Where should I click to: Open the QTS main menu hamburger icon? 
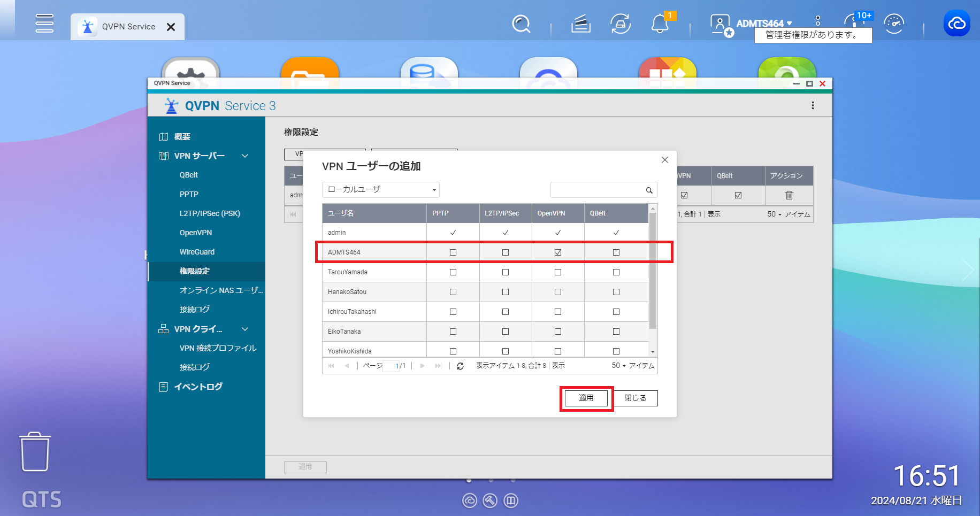(x=44, y=24)
